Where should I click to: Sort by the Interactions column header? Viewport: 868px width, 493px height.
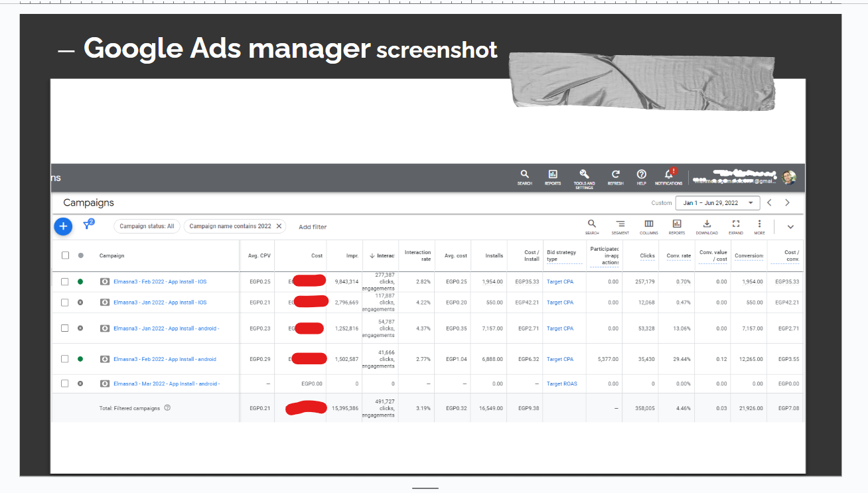[382, 255]
